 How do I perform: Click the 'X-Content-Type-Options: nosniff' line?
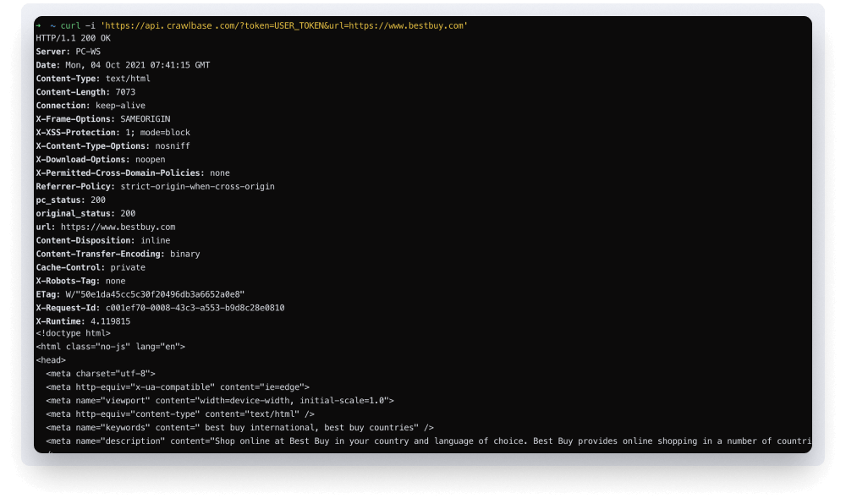(113, 146)
